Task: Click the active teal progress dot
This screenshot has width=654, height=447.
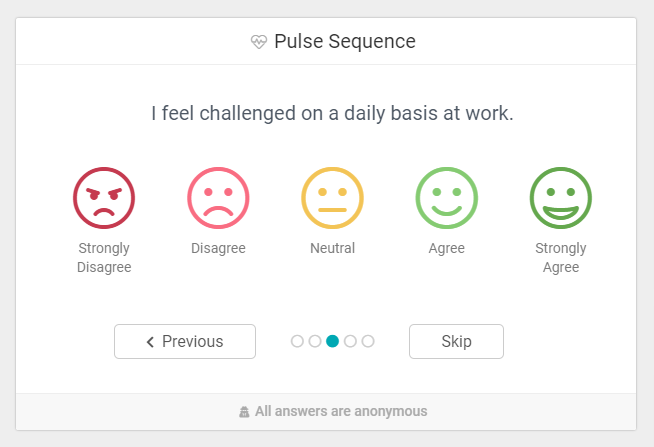Action: pos(333,341)
